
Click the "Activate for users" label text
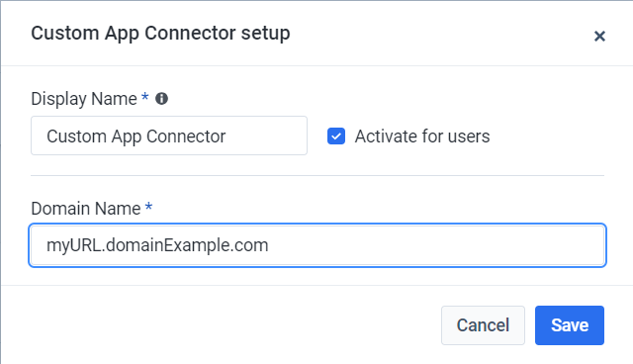[422, 136]
